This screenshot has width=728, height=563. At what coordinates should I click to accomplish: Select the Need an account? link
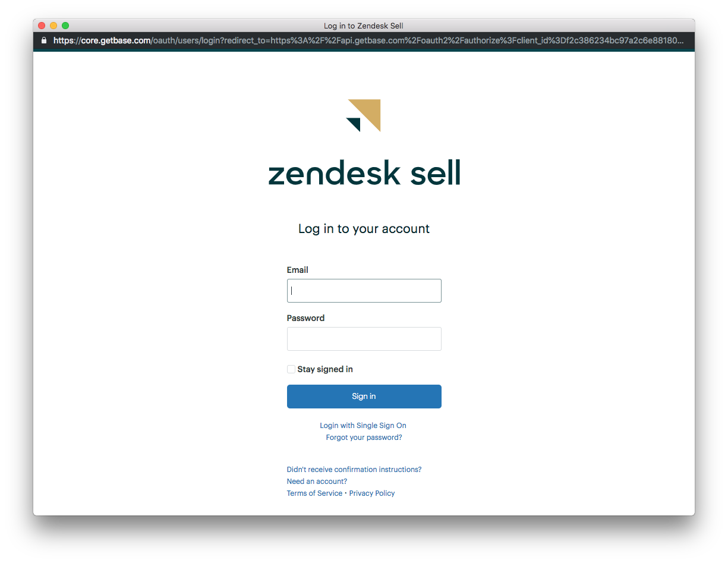(x=317, y=482)
